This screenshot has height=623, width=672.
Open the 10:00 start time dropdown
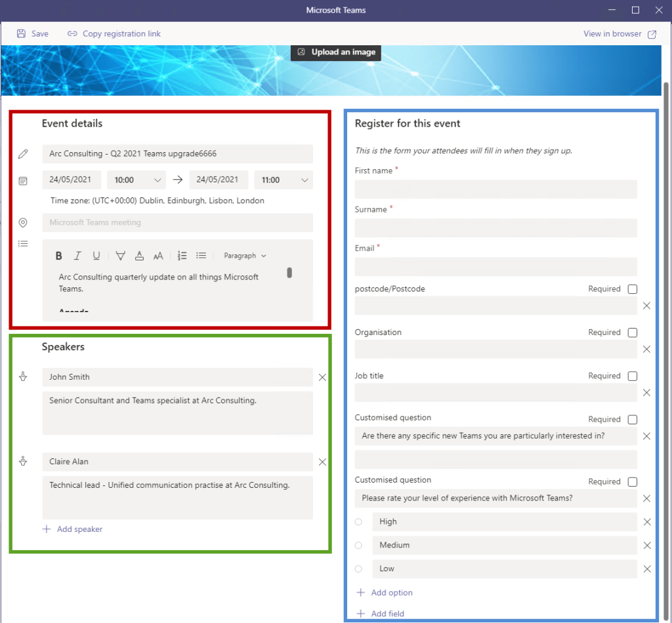pyautogui.click(x=136, y=180)
